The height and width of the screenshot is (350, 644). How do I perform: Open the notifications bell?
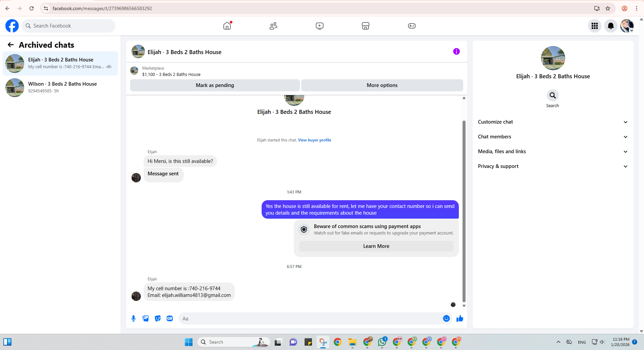(x=611, y=26)
